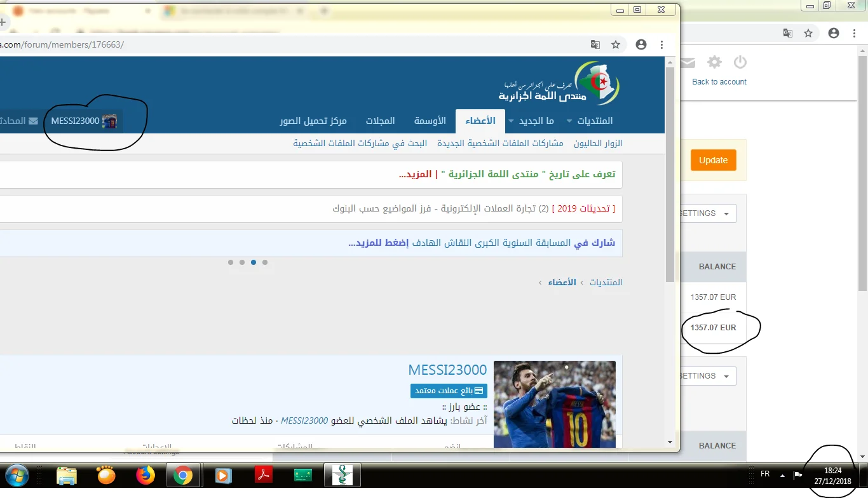The image size is (868, 498).
Task: Open the three-dot Chrome menu in the forum window
Action: 661,44
